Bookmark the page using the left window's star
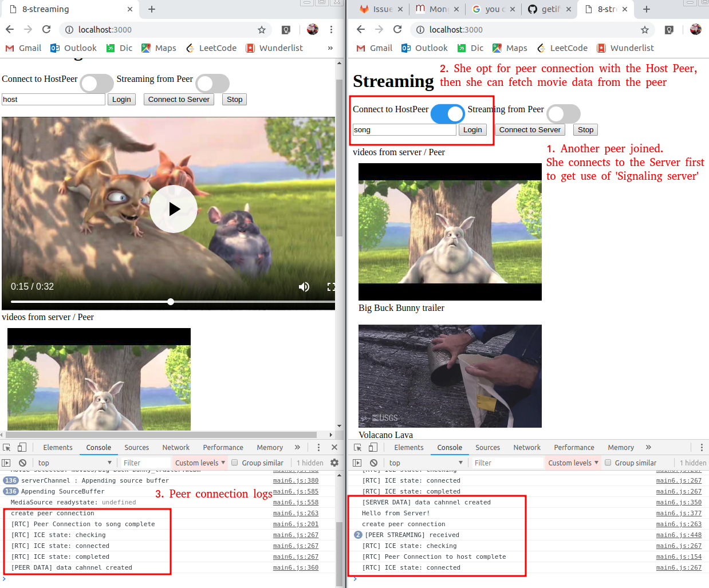The width and height of the screenshot is (709, 588). (262, 30)
